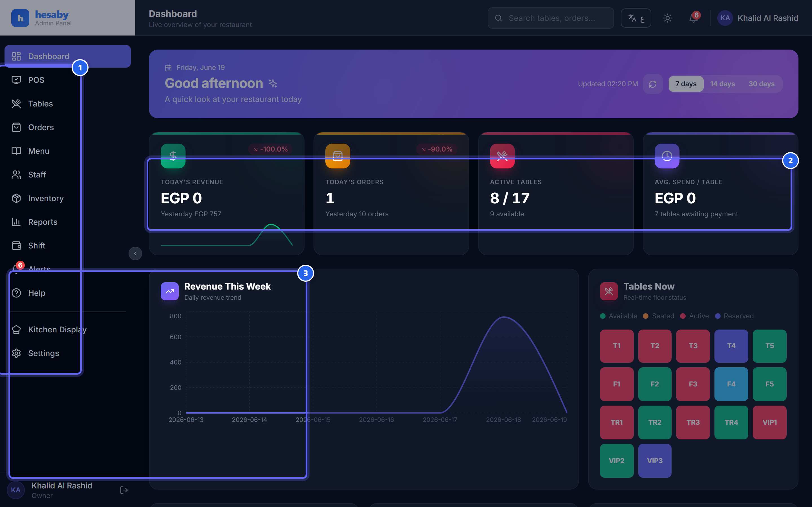Click the refresh dashboard icon
The height and width of the screenshot is (507, 812).
click(652, 84)
